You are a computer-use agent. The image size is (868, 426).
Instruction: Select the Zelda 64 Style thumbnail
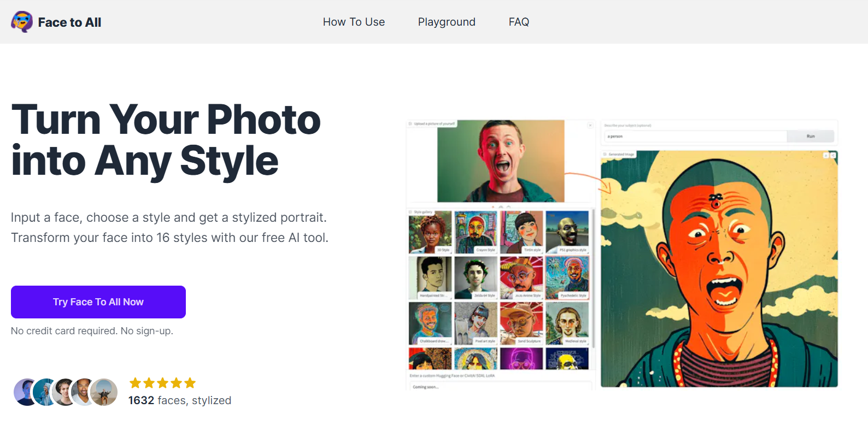(x=476, y=277)
